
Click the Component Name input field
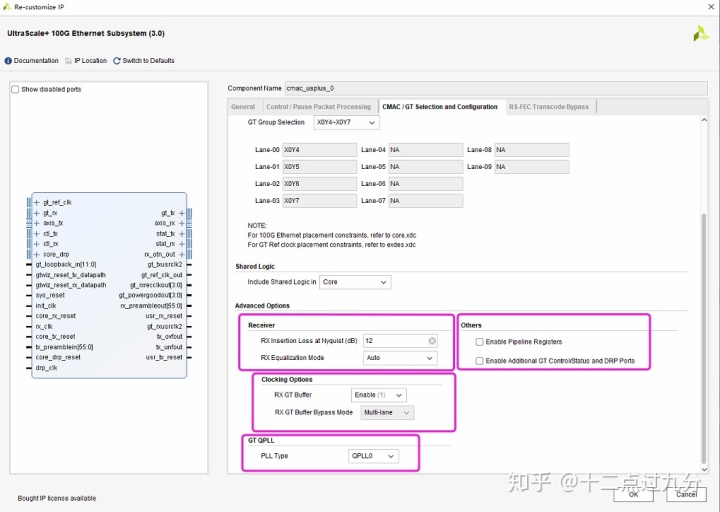496,88
